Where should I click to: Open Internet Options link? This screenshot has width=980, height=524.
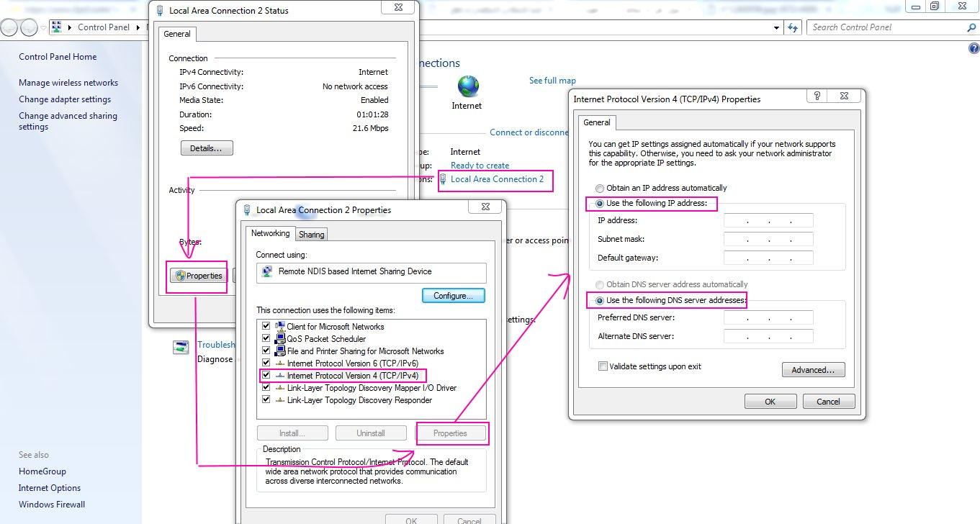point(50,488)
